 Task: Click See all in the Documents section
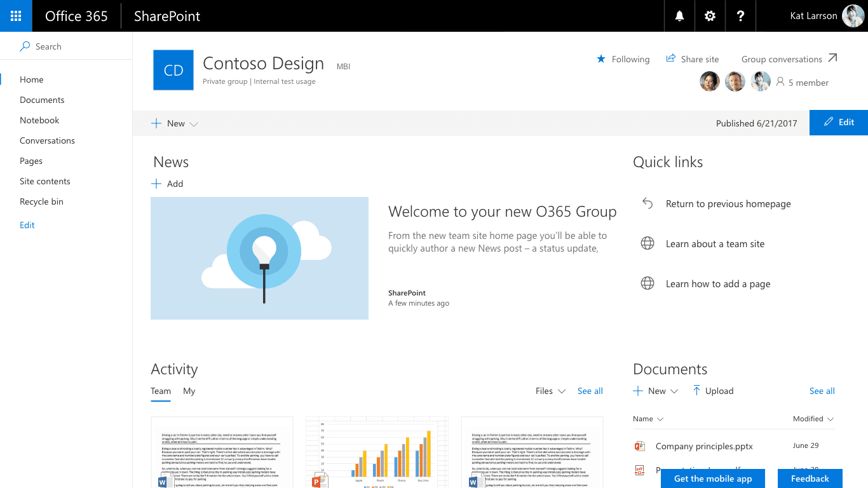[x=822, y=391]
